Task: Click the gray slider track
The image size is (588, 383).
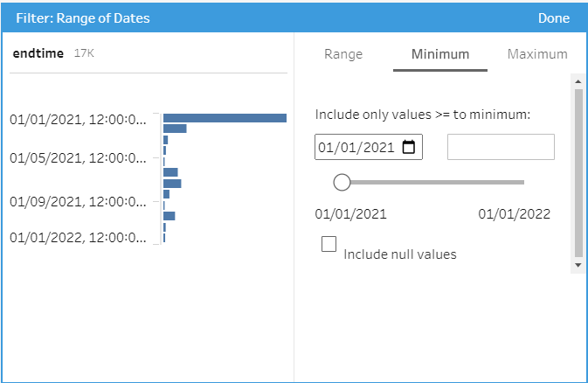Action: pos(437,182)
